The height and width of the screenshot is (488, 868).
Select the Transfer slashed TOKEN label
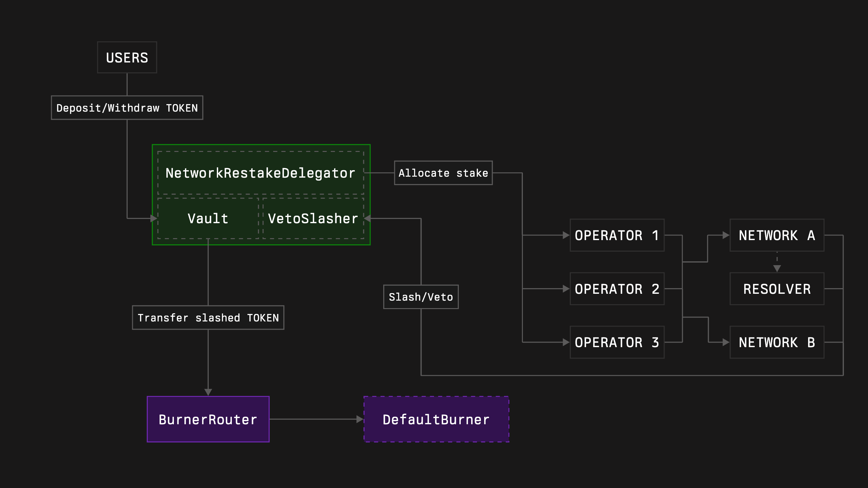coord(208,318)
